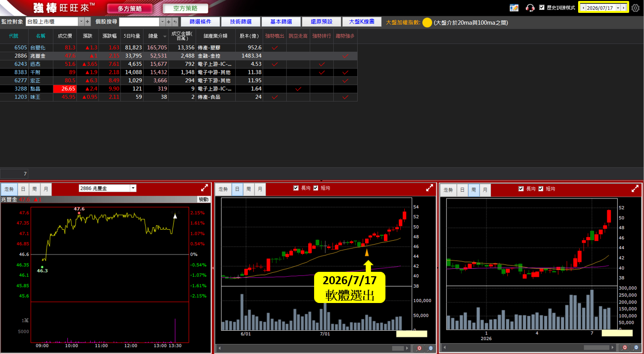The image size is (644, 354).
Task: Toggle the 短均 checkbox on the weekly chart
Action: pos(541,189)
